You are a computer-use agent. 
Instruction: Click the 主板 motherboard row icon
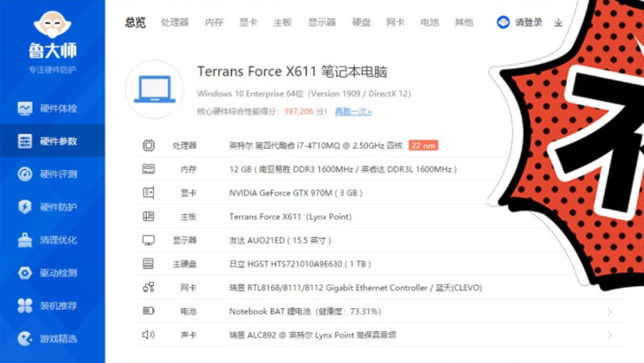[x=149, y=216]
